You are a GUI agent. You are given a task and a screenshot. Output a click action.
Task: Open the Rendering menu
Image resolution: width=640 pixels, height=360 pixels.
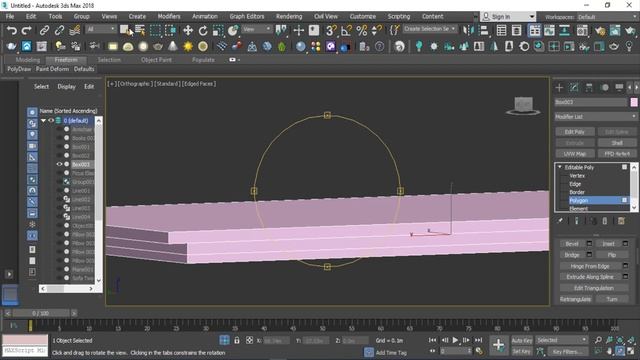coord(289,16)
